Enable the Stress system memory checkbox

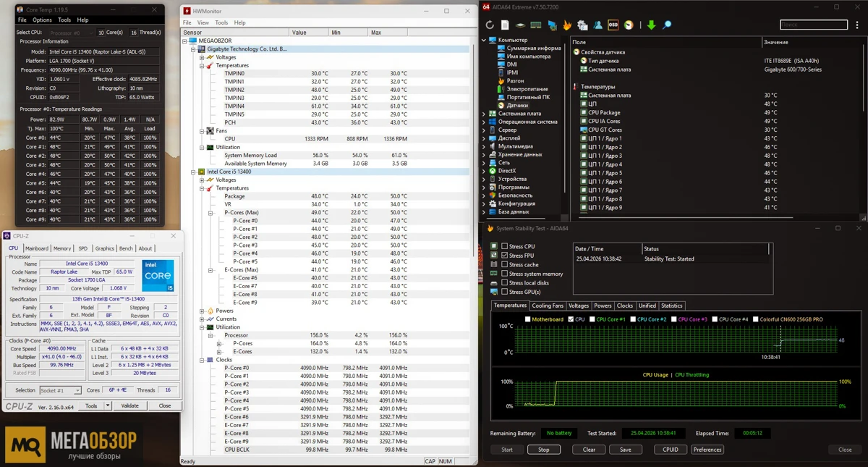coord(505,274)
